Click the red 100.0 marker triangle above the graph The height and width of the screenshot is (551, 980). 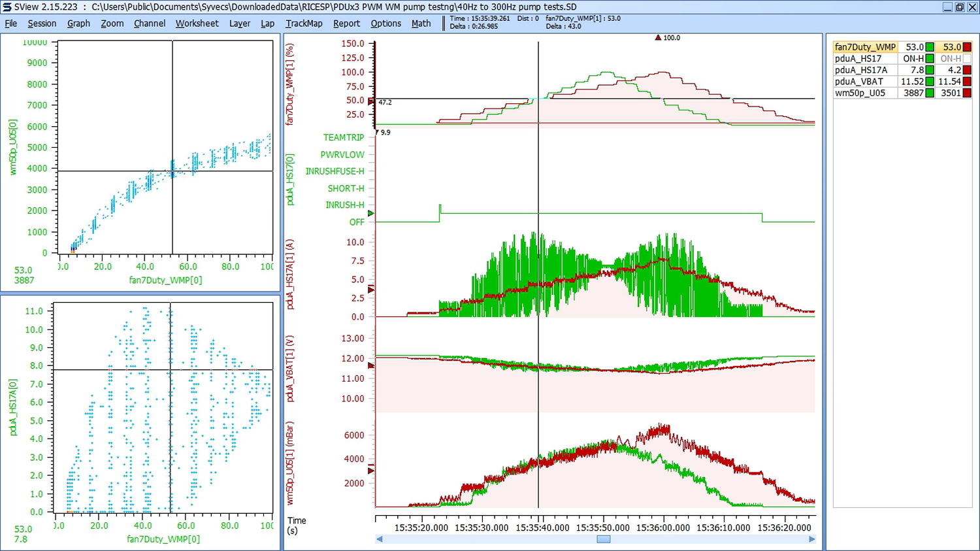(658, 38)
